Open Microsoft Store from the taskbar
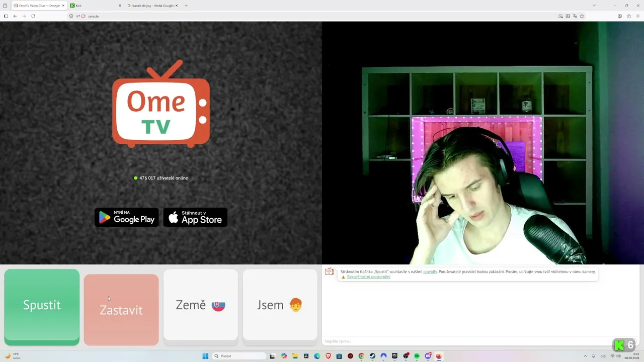644x362 pixels. 339,356
